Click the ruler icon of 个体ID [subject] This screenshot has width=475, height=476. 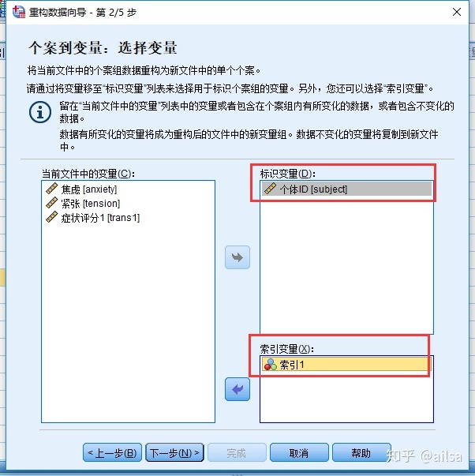[x=270, y=189]
